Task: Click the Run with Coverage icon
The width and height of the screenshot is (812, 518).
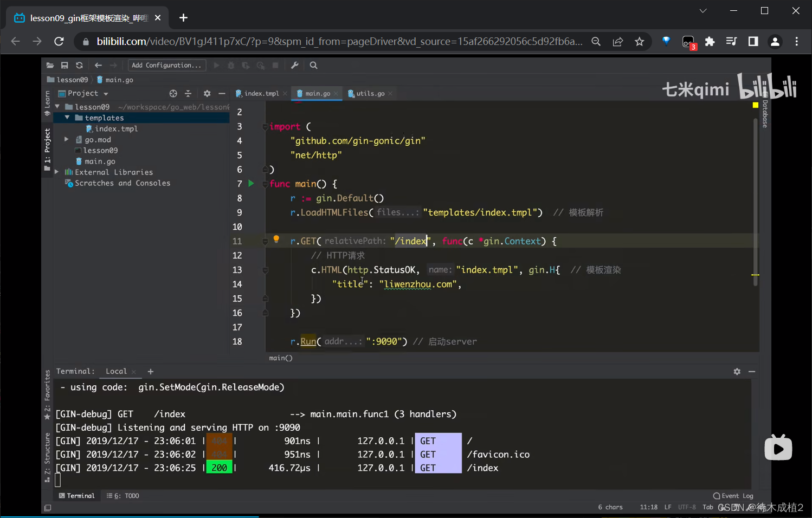Action: pos(246,66)
